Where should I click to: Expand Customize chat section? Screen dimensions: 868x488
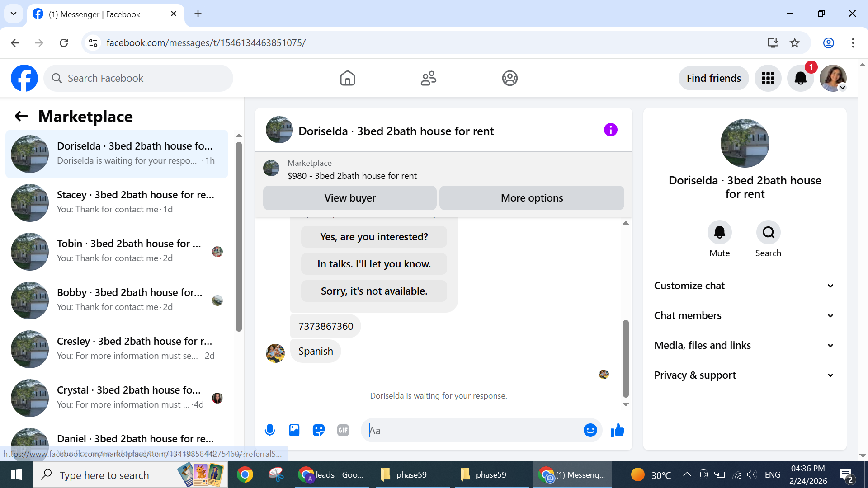pyautogui.click(x=745, y=286)
